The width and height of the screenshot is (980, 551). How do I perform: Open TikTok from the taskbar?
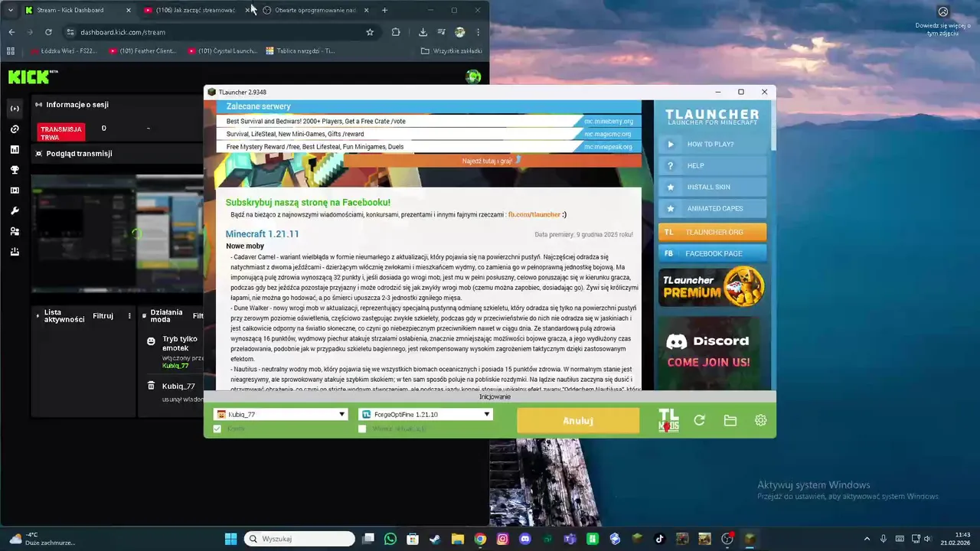click(x=659, y=539)
